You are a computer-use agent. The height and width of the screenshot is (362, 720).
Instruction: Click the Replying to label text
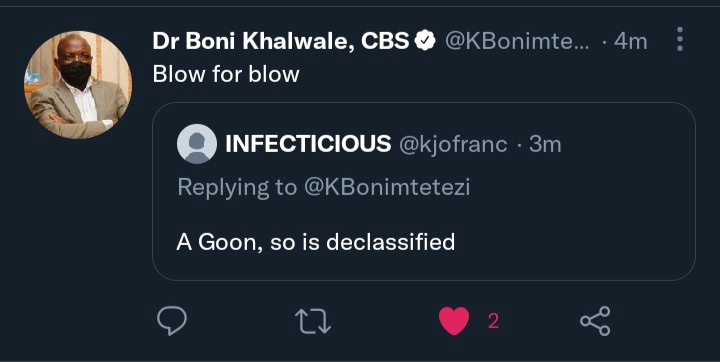[x=237, y=187]
